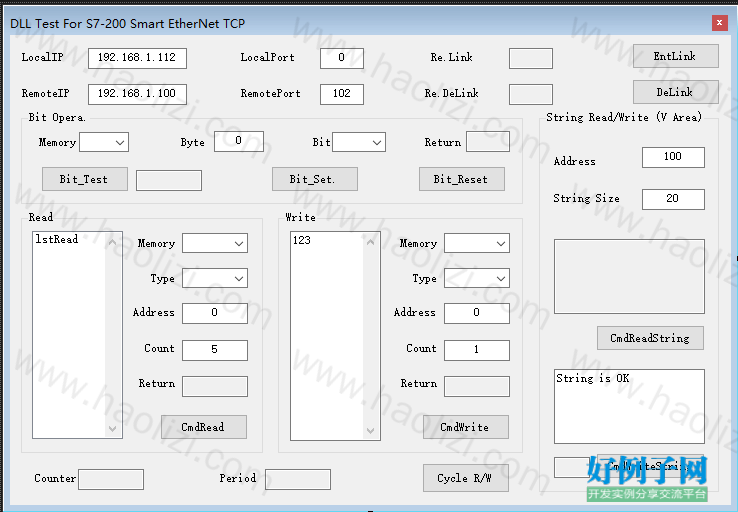Click the Re.DeLink result box

[530, 94]
